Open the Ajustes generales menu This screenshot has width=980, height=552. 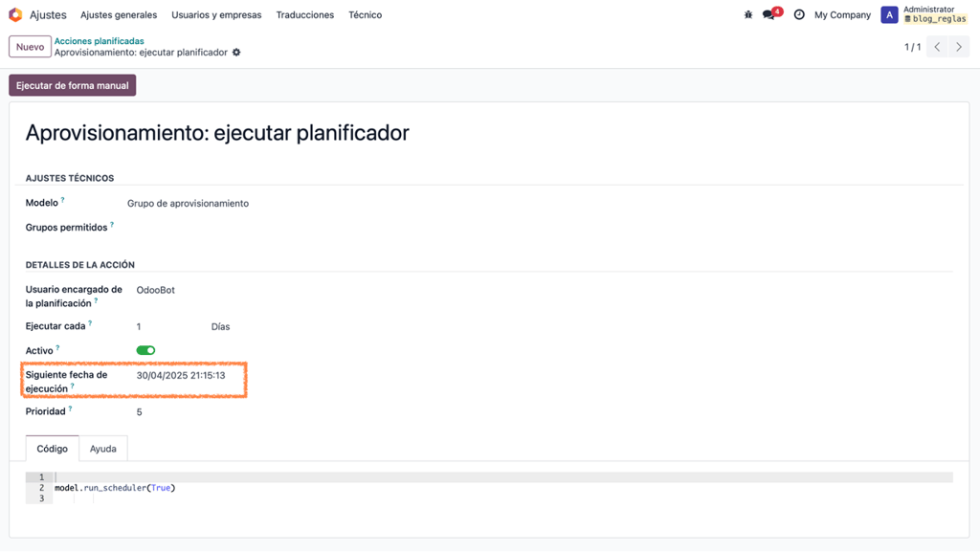[x=119, y=15]
